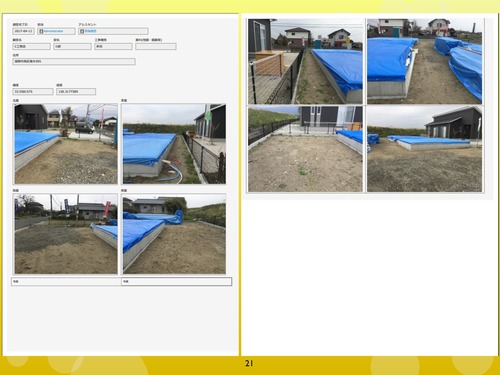500x375 pixels.
Task: Open the blue link in the アシスタント field
Action: (91, 31)
